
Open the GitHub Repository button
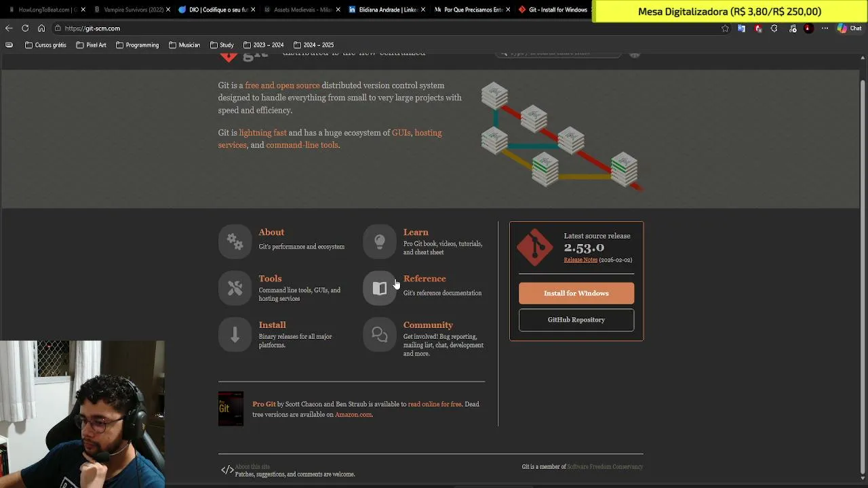click(x=576, y=320)
